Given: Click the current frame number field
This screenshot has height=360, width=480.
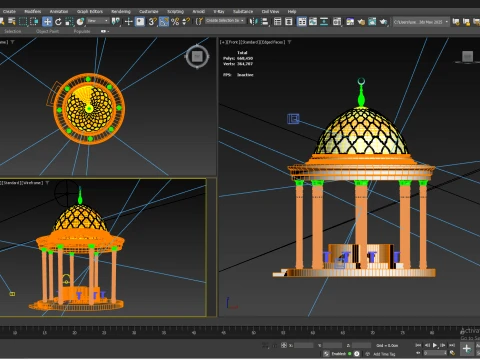Looking at the screenshot, I should point(434,353).
